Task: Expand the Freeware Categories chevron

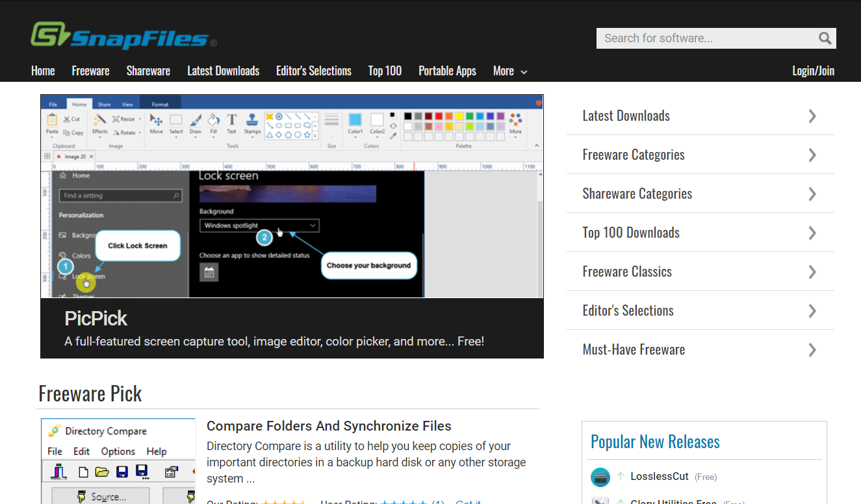Action: pyautogui.click(x=812, y=155)
